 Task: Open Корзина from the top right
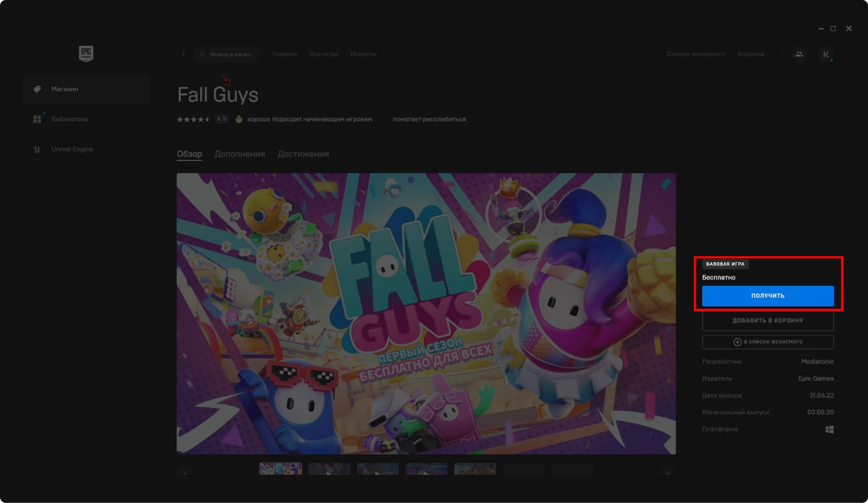(x=751, y=54)
